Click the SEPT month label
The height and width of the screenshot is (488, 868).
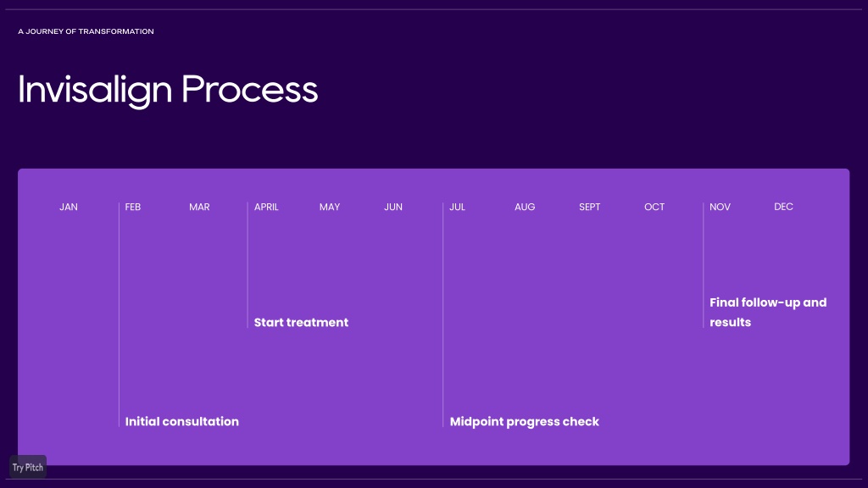click(590, 207)
